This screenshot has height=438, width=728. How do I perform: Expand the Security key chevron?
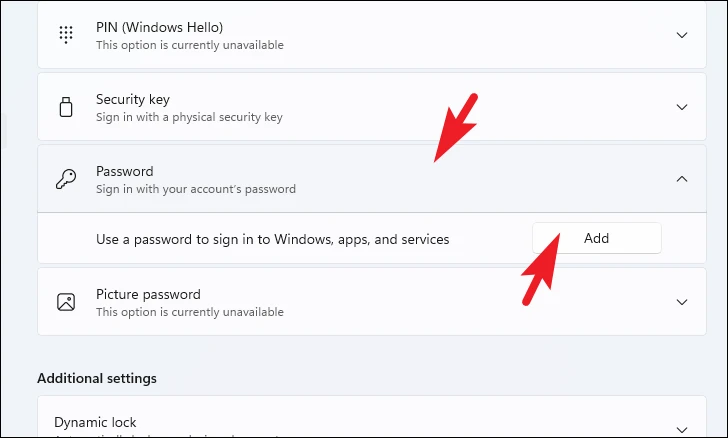click(x=682, y=107)
